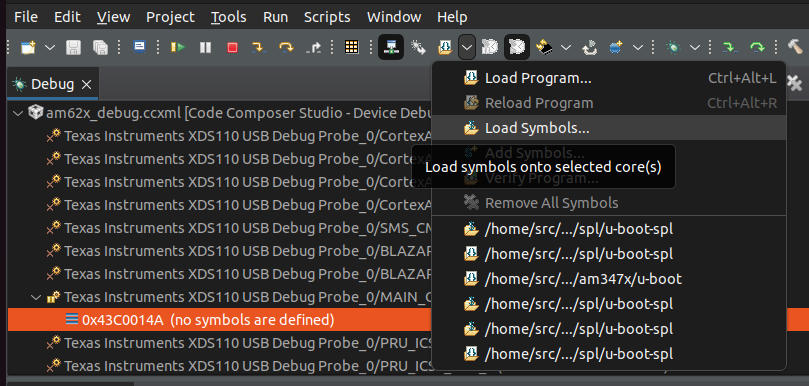This screenshot has height=386, width=809.
Task: Click the Reload Program menu entry
Action: [x=609, y=103]
